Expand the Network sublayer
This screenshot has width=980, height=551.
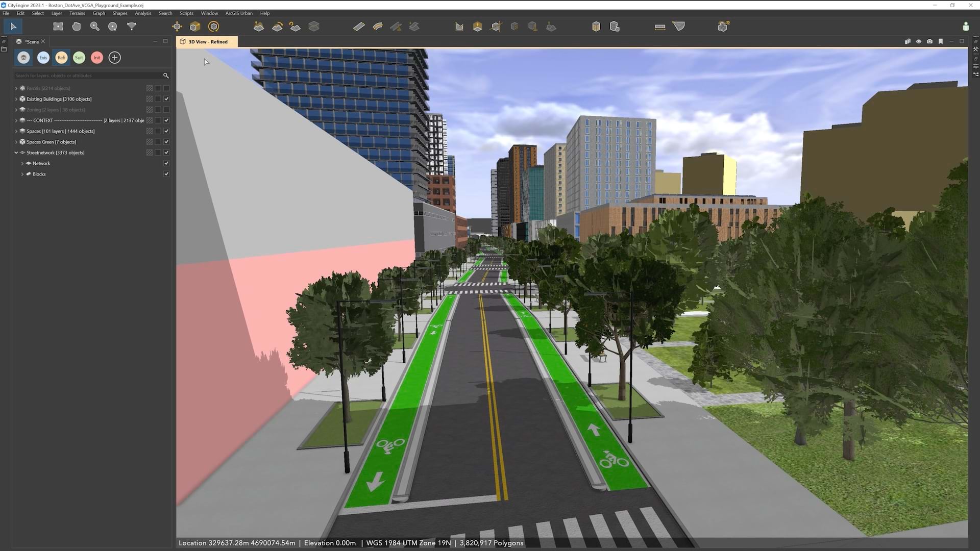click(x=22, y=163)
